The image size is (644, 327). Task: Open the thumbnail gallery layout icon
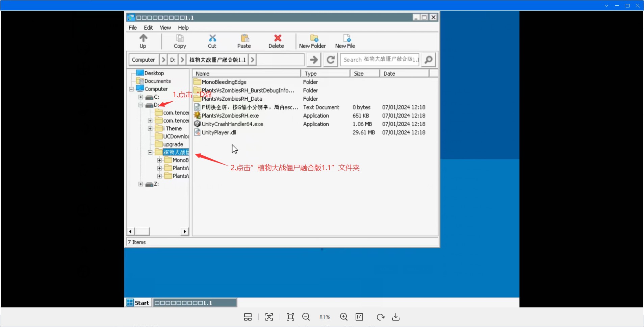point(248,317)
